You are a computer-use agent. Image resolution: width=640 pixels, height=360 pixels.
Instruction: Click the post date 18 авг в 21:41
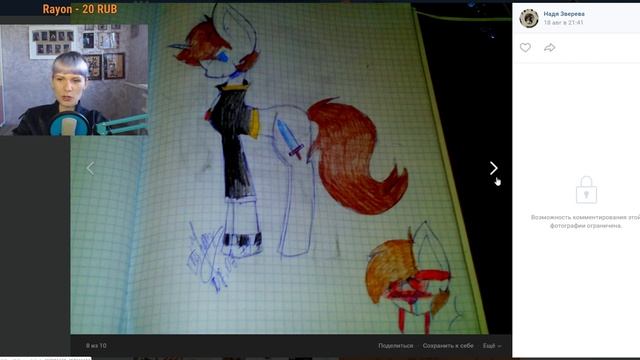(x=563, y=23)
